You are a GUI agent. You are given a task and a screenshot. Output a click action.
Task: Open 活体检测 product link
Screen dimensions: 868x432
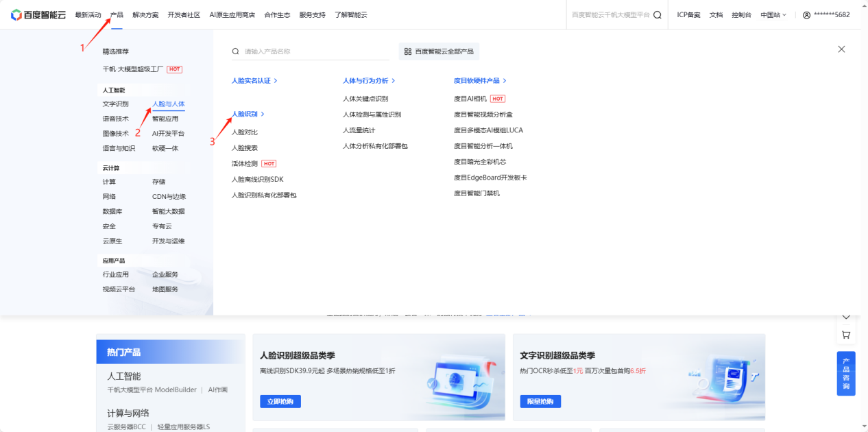[245, 163]
